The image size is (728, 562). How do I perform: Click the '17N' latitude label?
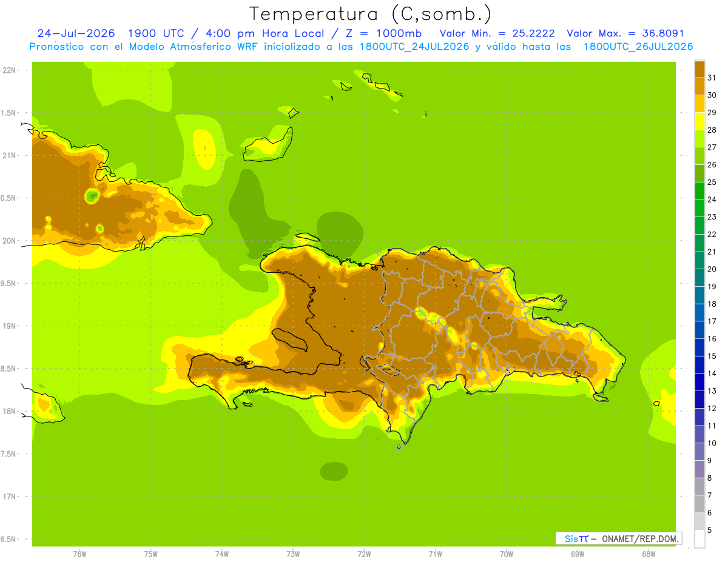8,497
